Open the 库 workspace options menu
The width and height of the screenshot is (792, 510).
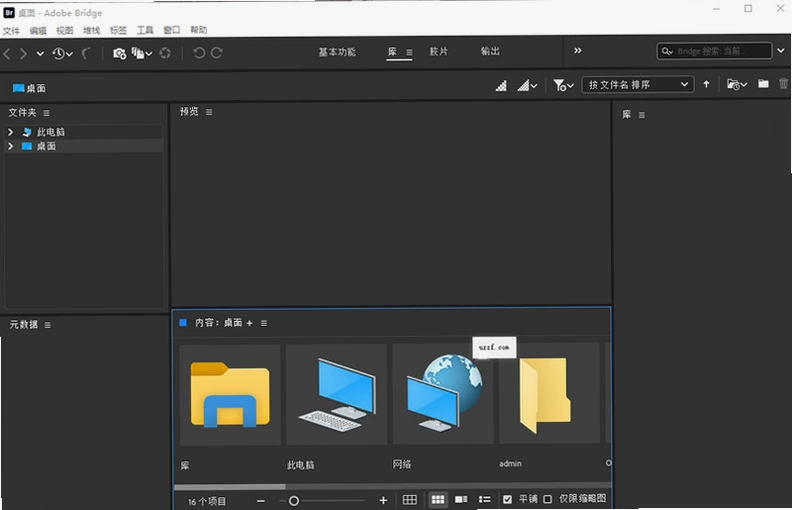coord(409,52)
